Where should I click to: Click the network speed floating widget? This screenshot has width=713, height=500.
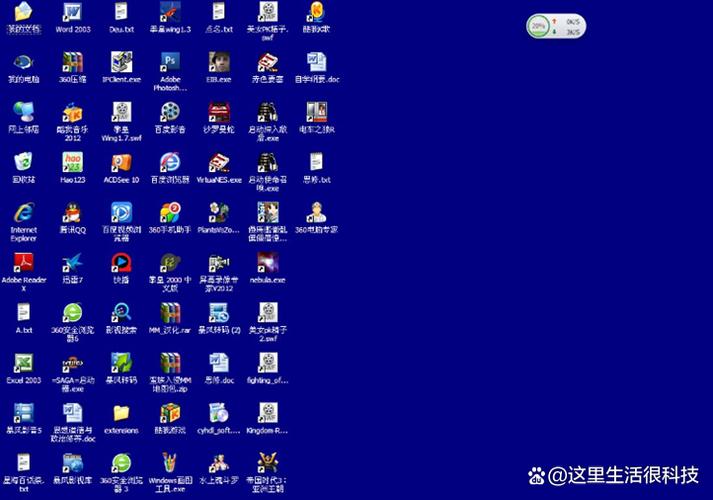(x=556, y=26)
